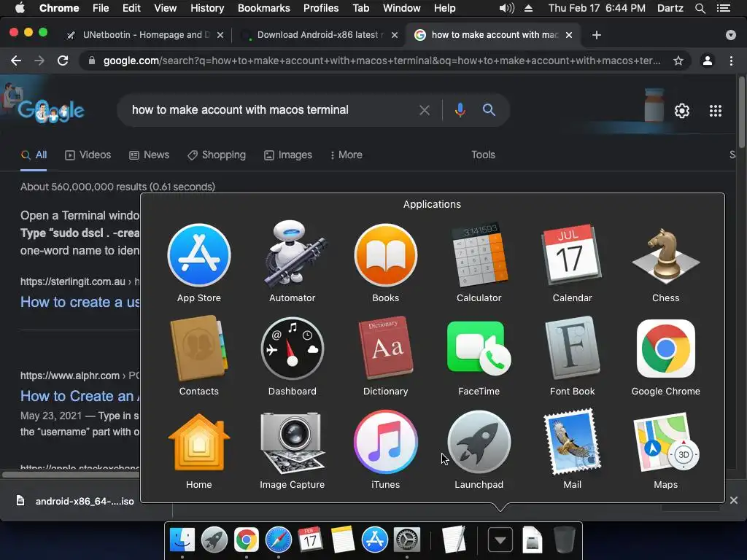The height and width of the screenshot is (560, 747).
Task: Open Launchpad in the Applications stack
Action: [479, 443]
